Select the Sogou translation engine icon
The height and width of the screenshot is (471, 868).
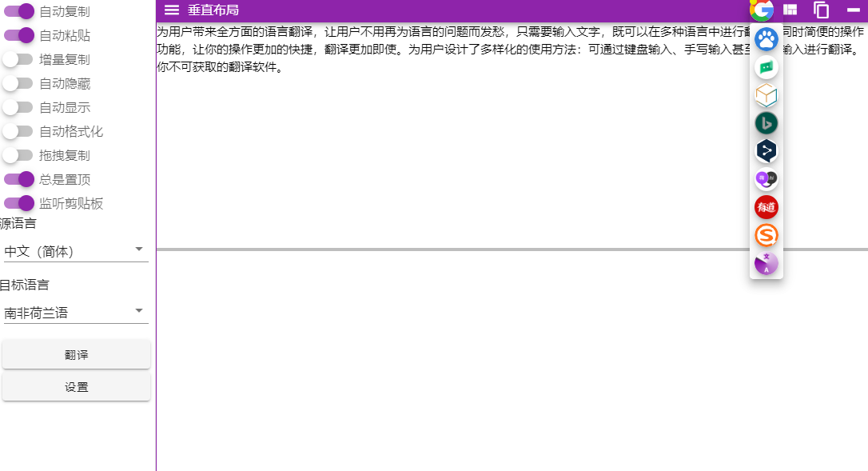click(766, 235)
